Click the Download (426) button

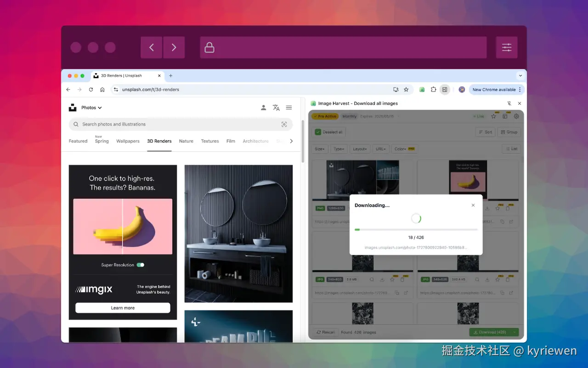490,332
